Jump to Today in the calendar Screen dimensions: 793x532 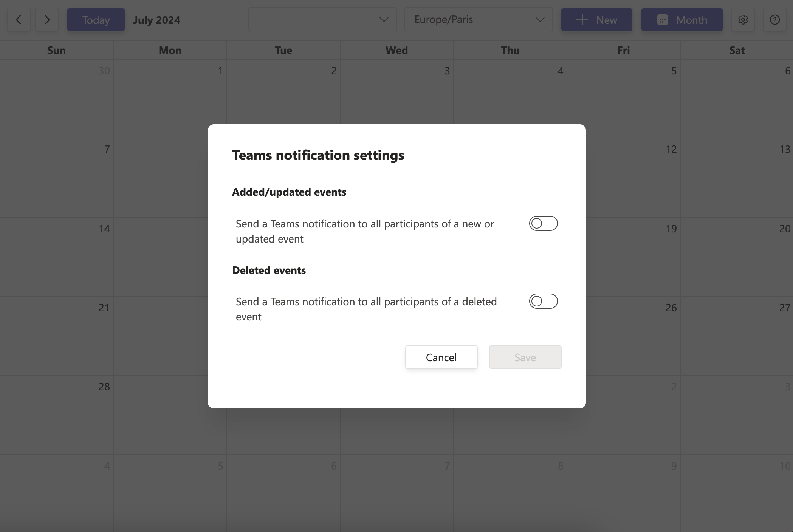(x=96, y=20)
